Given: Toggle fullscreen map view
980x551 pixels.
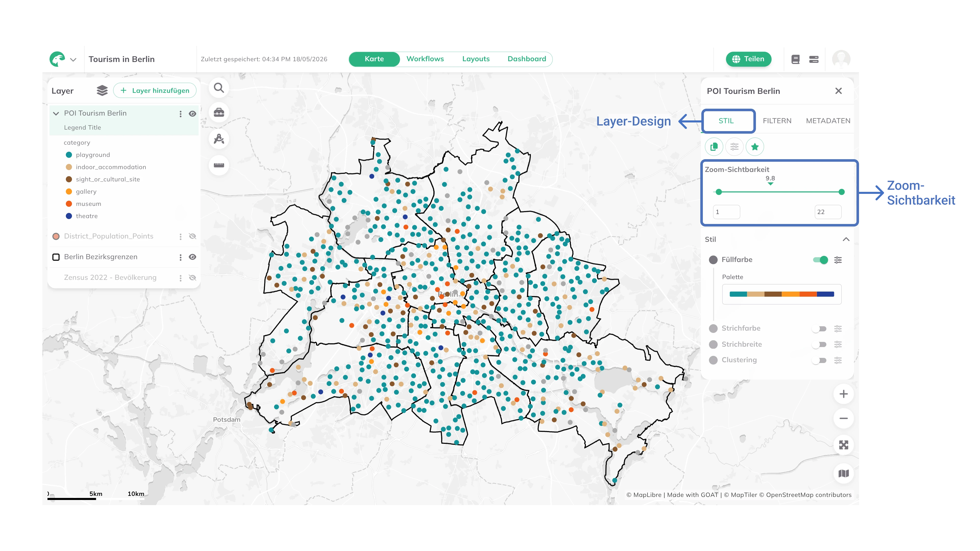Looking at the screenshot, I should (x=843, y=445).
